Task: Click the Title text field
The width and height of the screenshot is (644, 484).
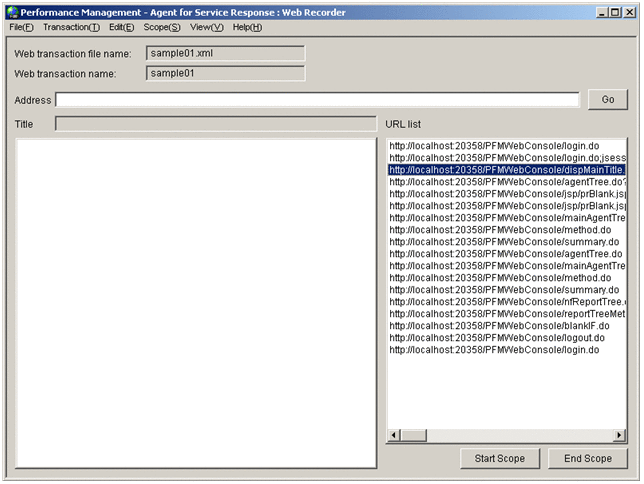Action: pyautogui.click(x=216, y=124)
